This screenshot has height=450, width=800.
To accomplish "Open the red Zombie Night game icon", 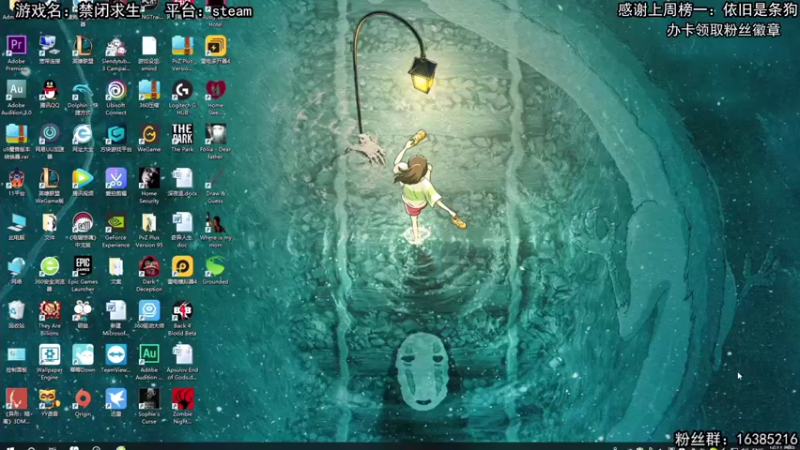I will (x=182, y=399).
